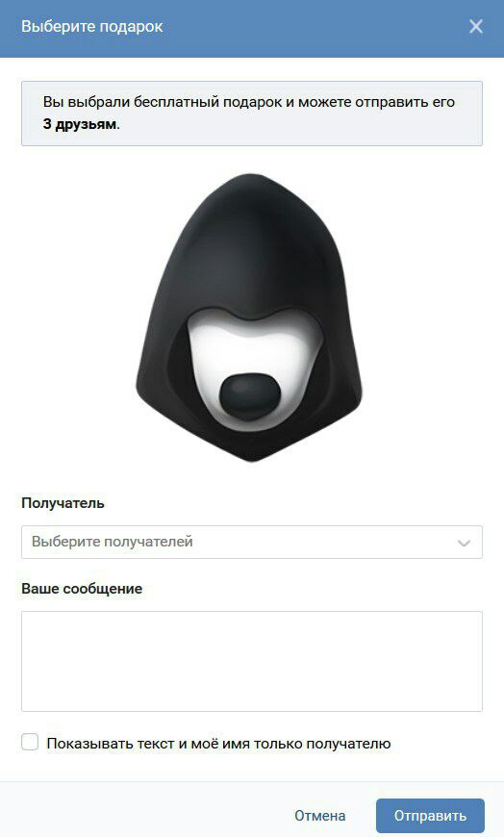Click the blue dialog header bar
The width and height of the screenshot is (504, 837).
click(252, 28)
